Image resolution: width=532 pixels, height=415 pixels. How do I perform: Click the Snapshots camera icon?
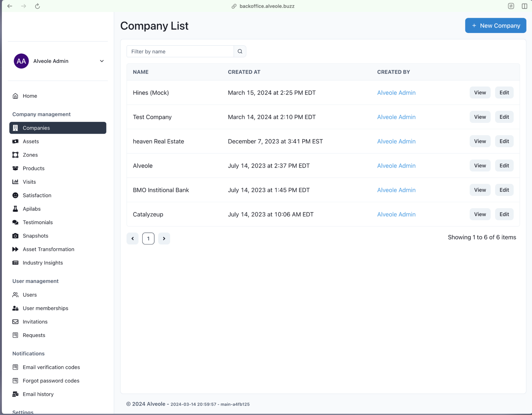point(15,236)
